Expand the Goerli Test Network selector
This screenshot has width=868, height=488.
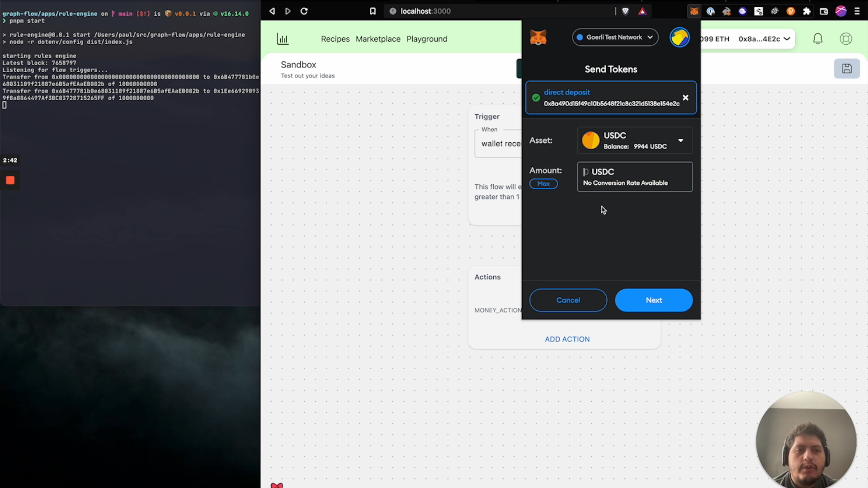tap(615, 37)
